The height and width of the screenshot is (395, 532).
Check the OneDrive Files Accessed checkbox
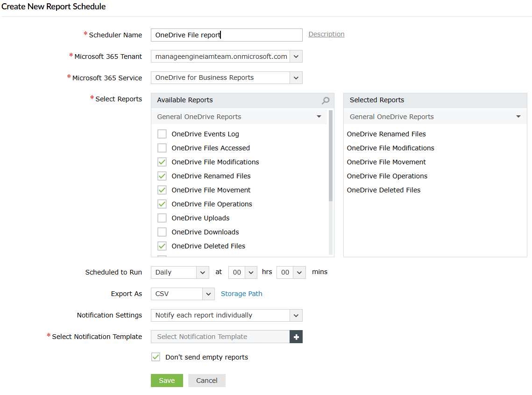[162, 148]
